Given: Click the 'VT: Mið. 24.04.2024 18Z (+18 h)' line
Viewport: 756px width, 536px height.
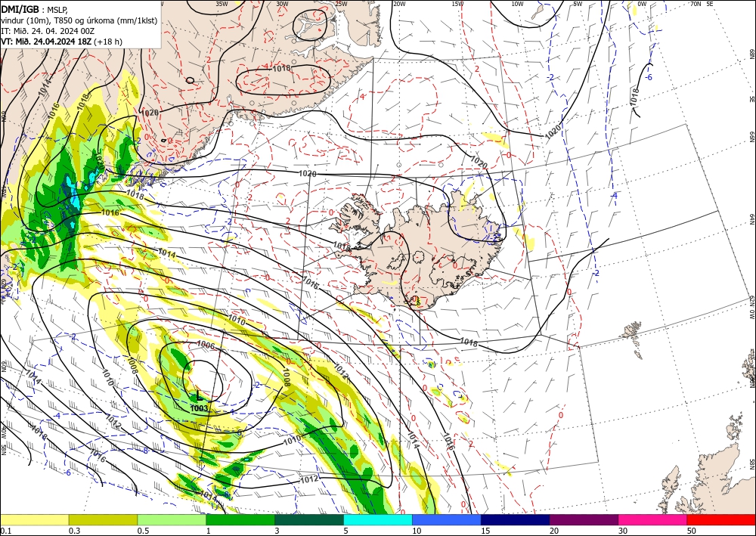Looking at the screenshot, I should tap(62, 42).
